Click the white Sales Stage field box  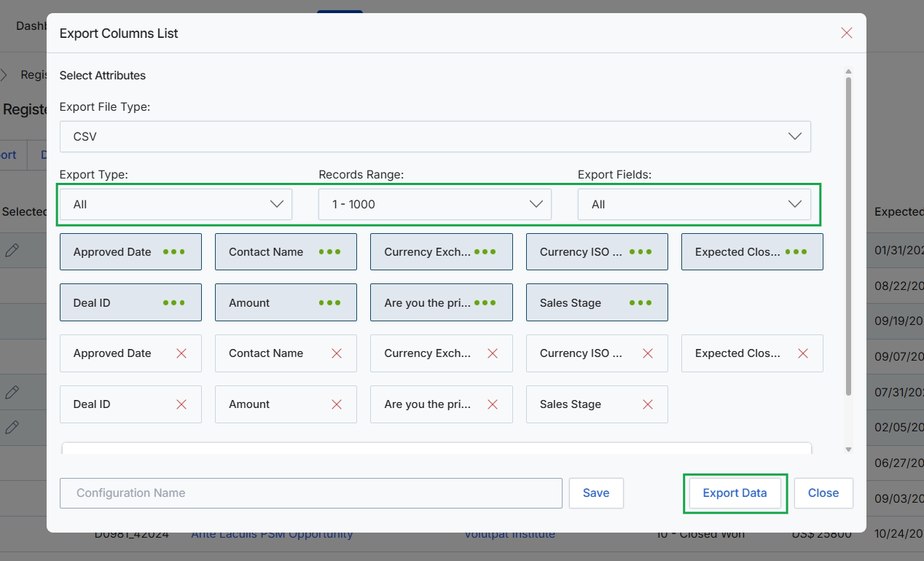pos(597,404)
